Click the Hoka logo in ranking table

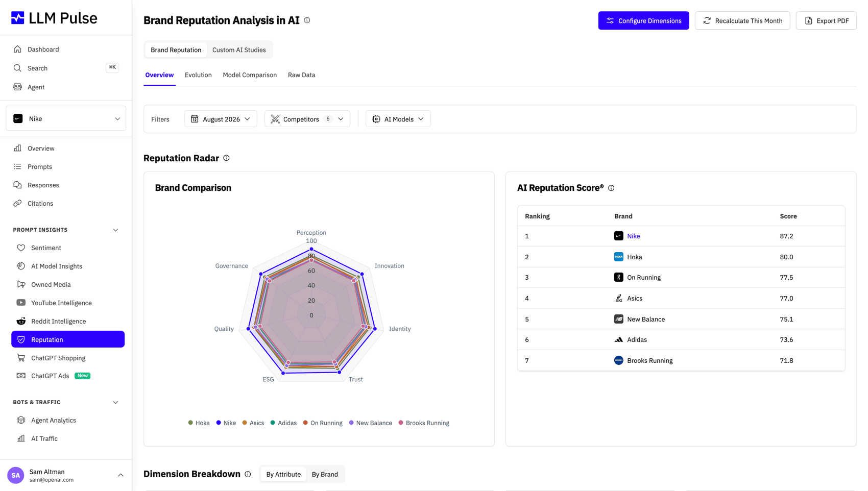[618, 257]
